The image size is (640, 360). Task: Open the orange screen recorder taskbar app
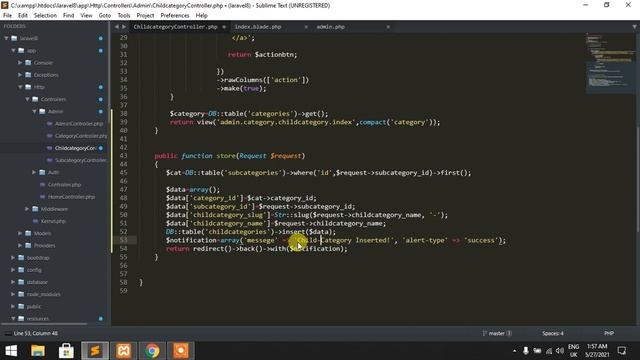point(181,351)
